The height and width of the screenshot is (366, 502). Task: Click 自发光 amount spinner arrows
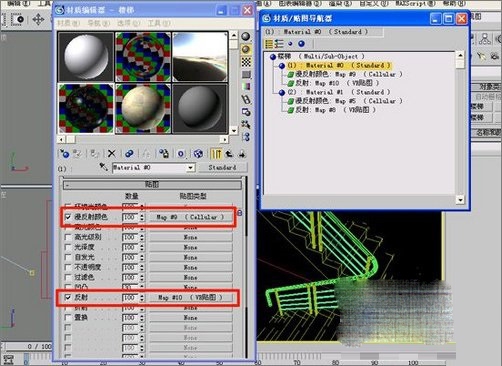point(142,257)
